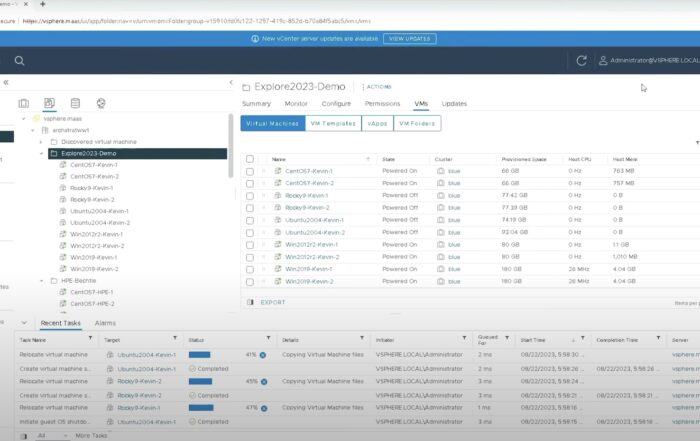The width and height of the screenshot is (700, 441).
Task: Click cluster icon in Rocky9-Kevin-1 row
Action: [x=441, y=196]
